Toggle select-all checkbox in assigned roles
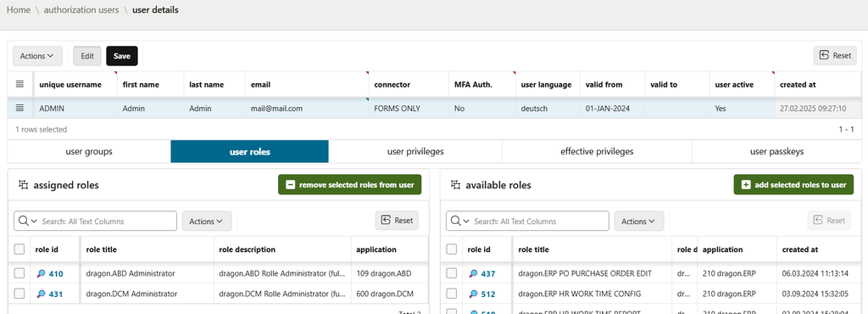 coord(19,250)
